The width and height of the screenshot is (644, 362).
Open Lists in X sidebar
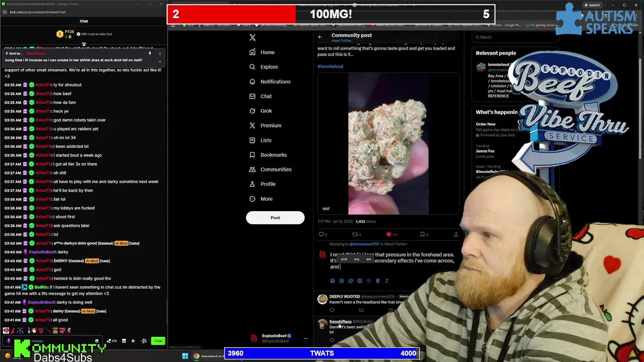pos(260,140)
